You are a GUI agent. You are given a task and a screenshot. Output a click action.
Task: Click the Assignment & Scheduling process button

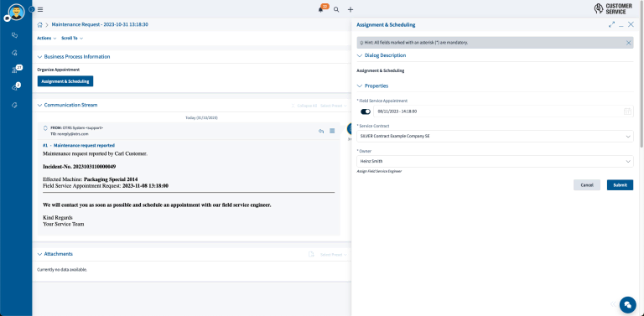65,81
